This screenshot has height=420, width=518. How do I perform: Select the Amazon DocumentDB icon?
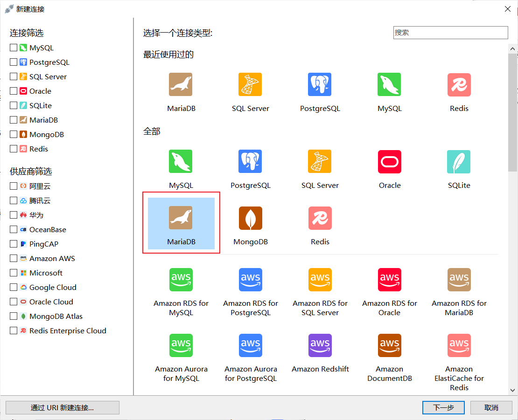coord(389,345)
